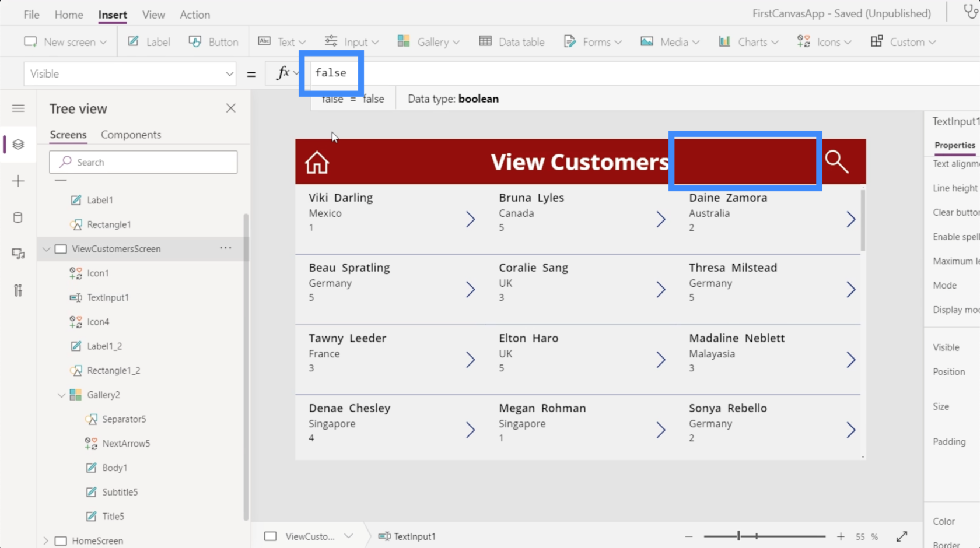Insert a Button control
Screen dimensions: 980x548
213,42
